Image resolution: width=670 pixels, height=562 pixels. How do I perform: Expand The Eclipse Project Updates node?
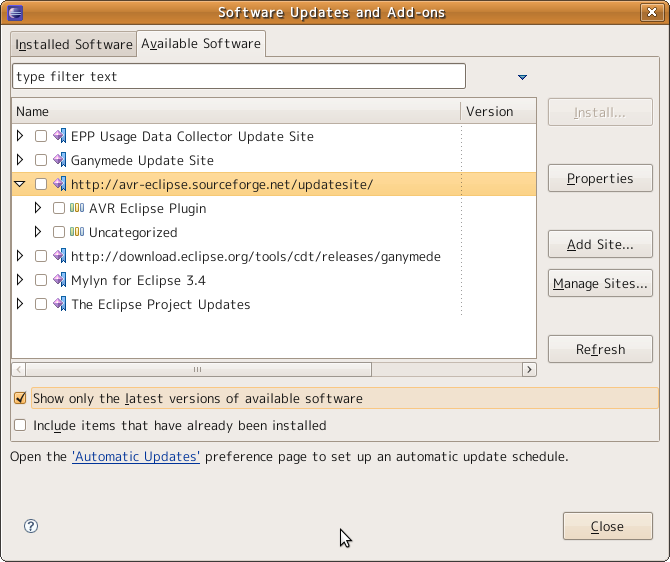pos(20,304)
